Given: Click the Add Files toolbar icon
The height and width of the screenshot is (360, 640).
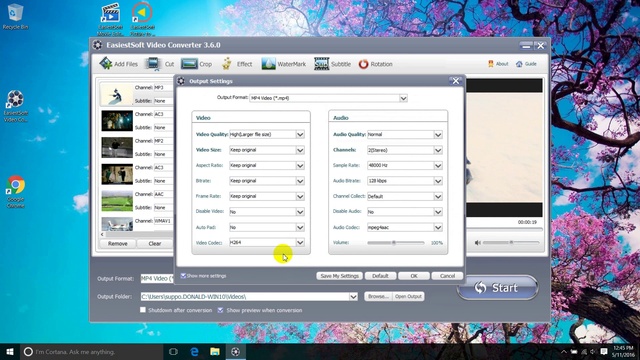Looking at the screenshot, I should (x=106, y=63).
